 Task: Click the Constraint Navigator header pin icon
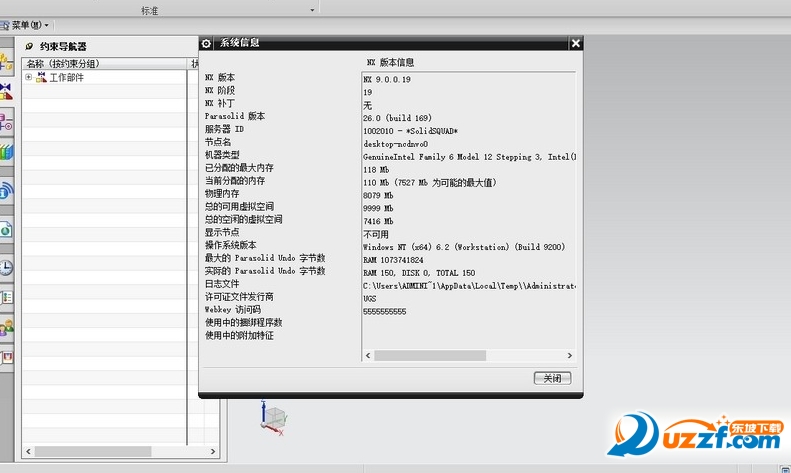point(29,46)
